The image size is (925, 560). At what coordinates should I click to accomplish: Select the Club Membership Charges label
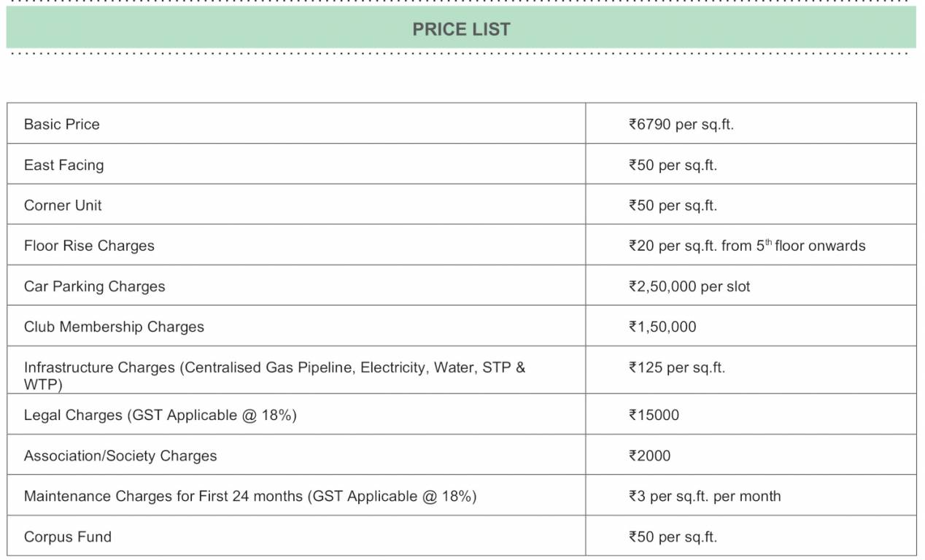coord(114,327)
